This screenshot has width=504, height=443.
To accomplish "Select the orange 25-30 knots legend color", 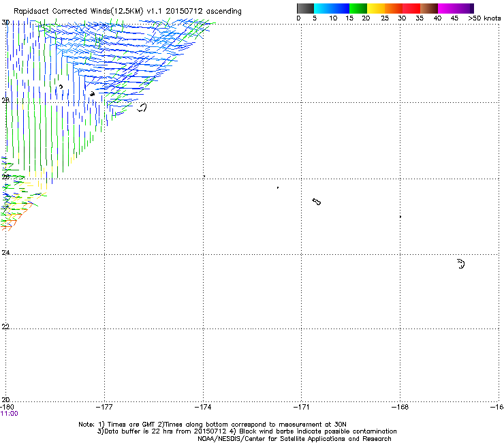I will click(x=394, y=8).
